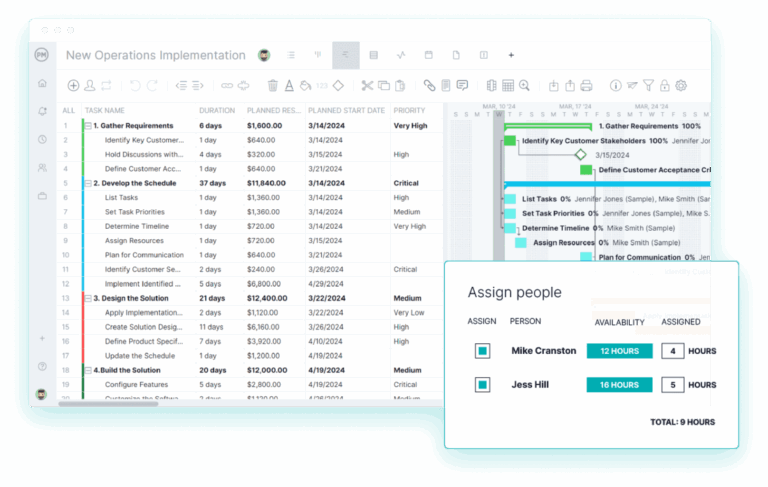Collapse the 4. Build the Solution group
The width and height of the screenshot is (768, 487).
tap(88, 370)
